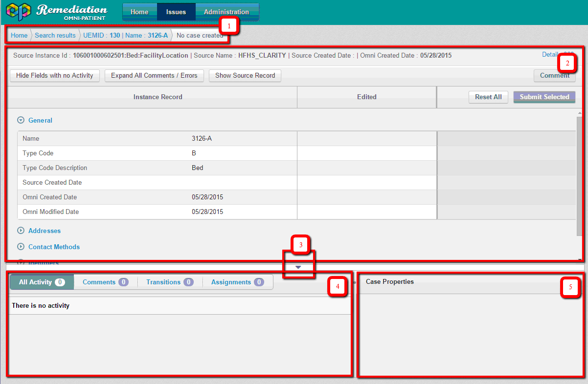Go back to Search results breadcrumb
The width and height of the screenshot is (588, 384).
point(55,35)
